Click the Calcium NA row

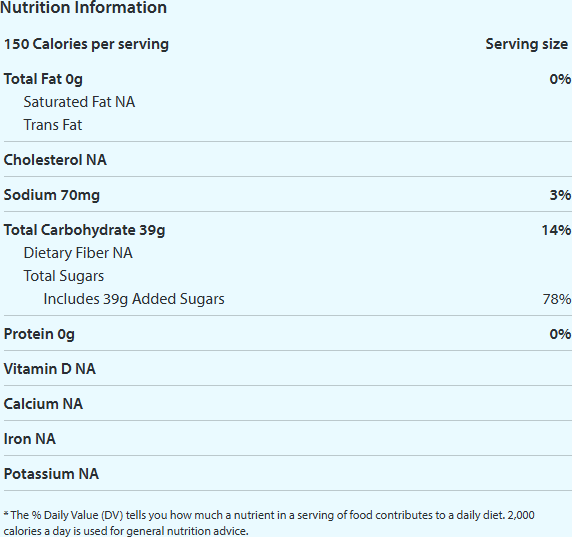tap(287, 404)
